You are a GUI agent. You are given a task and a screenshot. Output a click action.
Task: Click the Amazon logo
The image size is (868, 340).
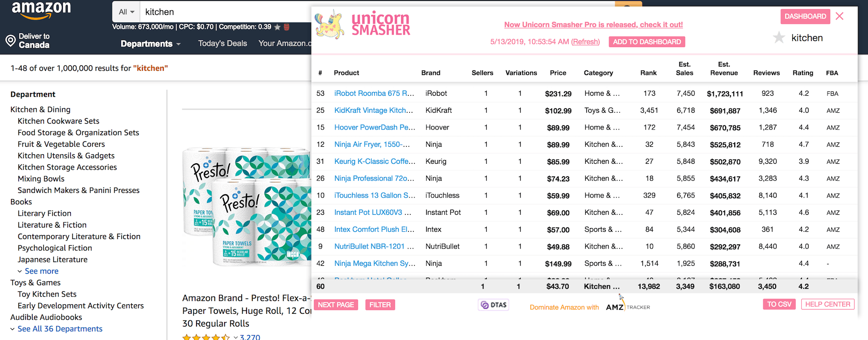click(41, 10)
